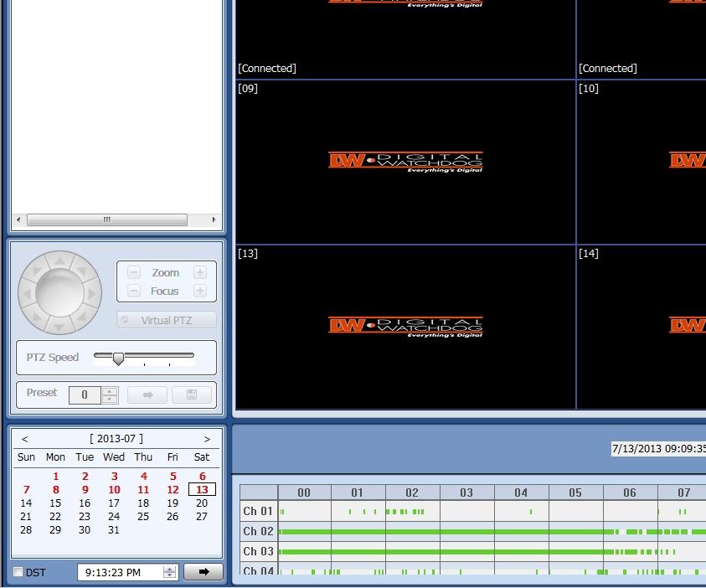Toggle the Virtual PTZ button

tap(167, 320)
